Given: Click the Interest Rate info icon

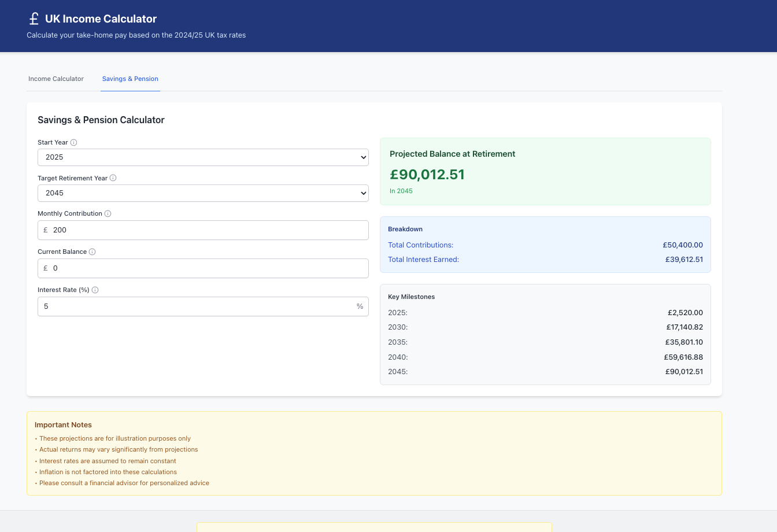Looking at the screenshot, I should point(95,290).
